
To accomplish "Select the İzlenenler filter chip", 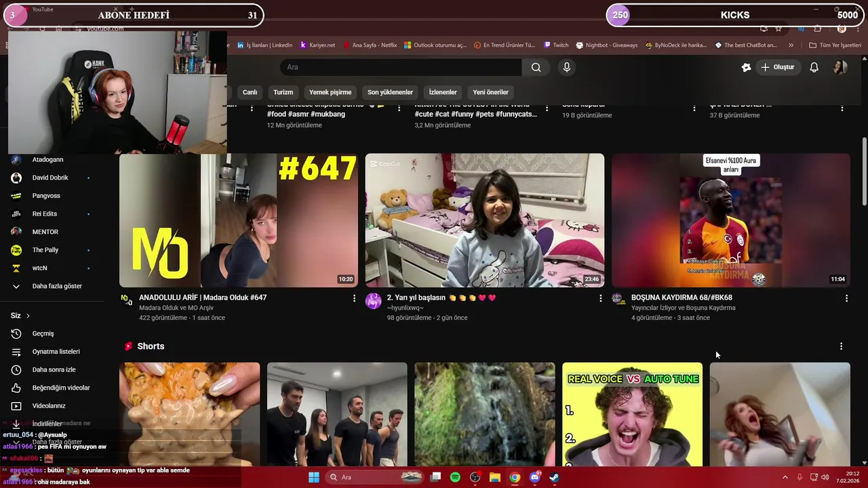I will [x=443, y=92].
